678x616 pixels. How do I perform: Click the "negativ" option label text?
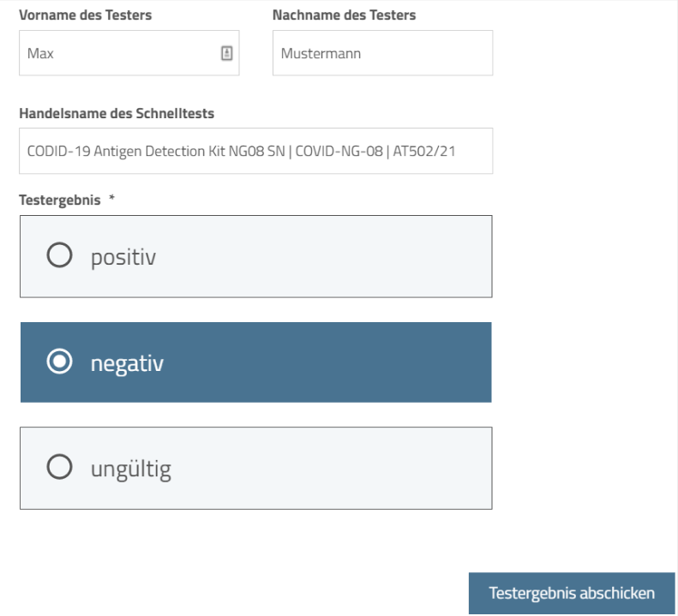click(127, 363)
